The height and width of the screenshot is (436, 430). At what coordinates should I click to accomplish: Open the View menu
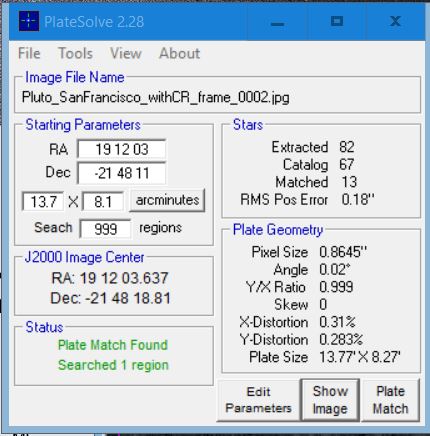click(126, 53)
